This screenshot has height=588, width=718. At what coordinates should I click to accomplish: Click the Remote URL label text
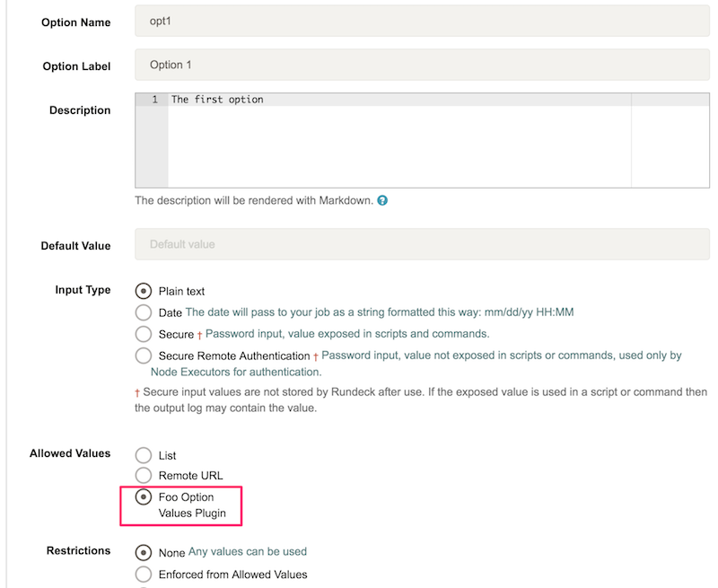click(190, 476)
